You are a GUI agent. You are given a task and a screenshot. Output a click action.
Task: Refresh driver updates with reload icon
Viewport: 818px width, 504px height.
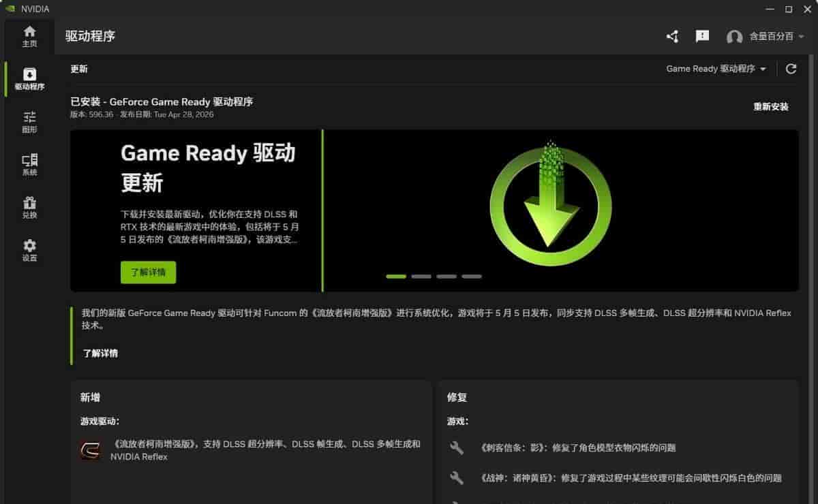click(x=791, y=69)
